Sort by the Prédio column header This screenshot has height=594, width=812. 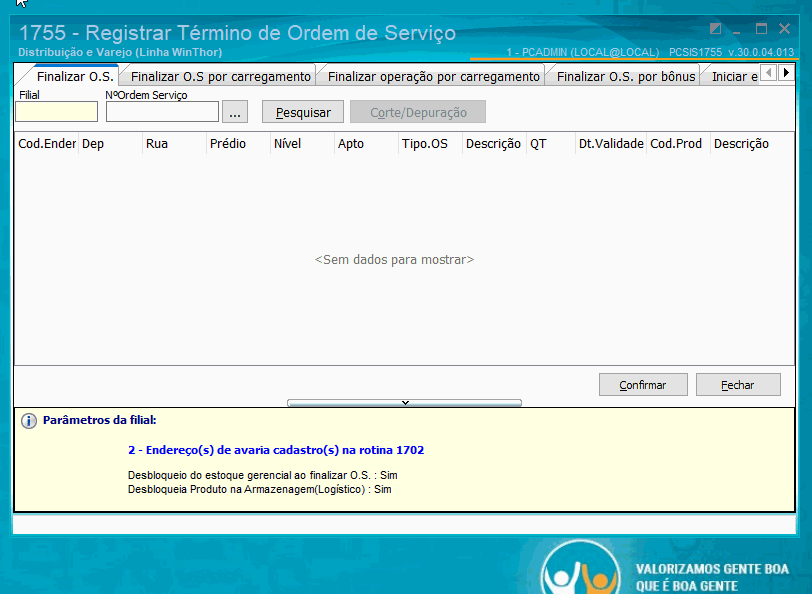[238, 143]
